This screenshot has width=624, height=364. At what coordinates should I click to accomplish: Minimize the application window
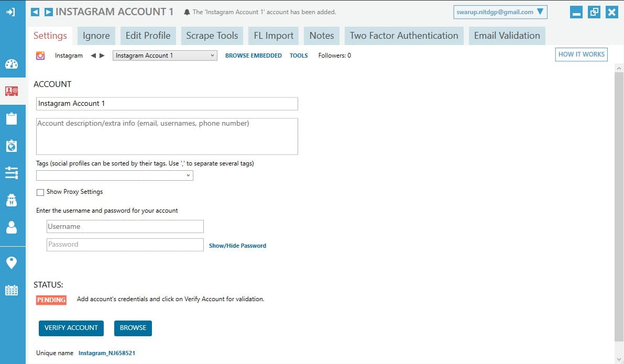point(576,13)
